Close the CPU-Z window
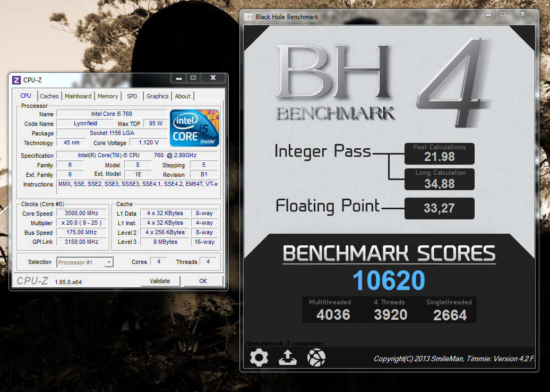 coord(213,78)
